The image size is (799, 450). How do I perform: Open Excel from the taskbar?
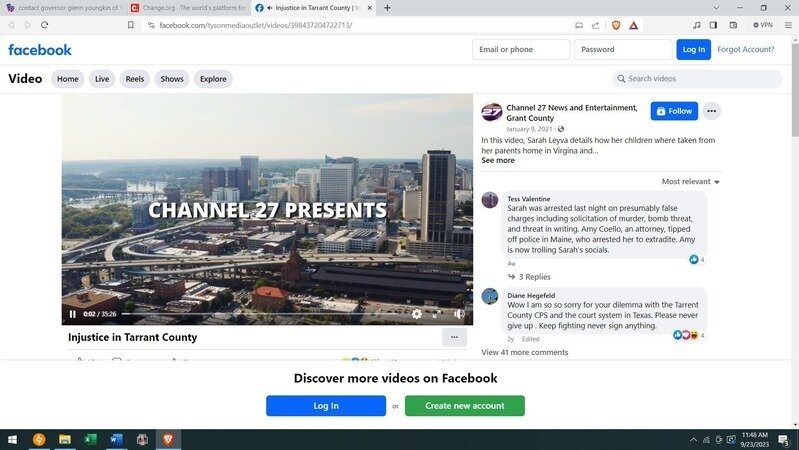pyautogui.click(x=90, y=439)
